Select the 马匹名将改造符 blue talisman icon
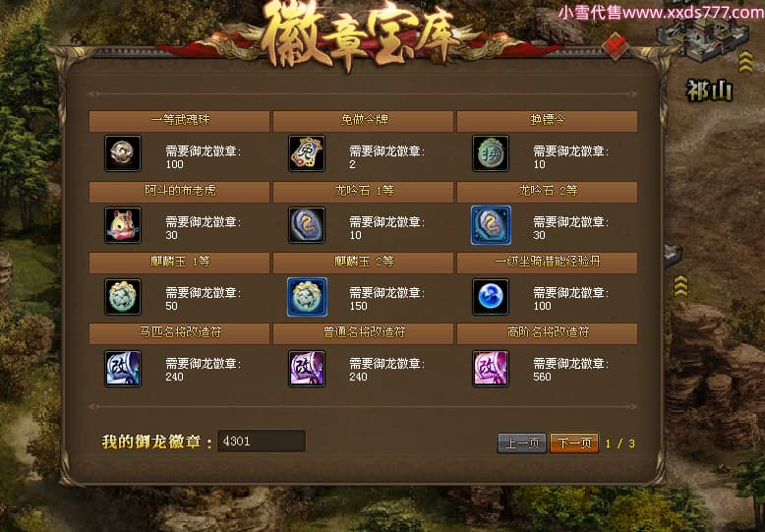 click(x=123, y=369)
